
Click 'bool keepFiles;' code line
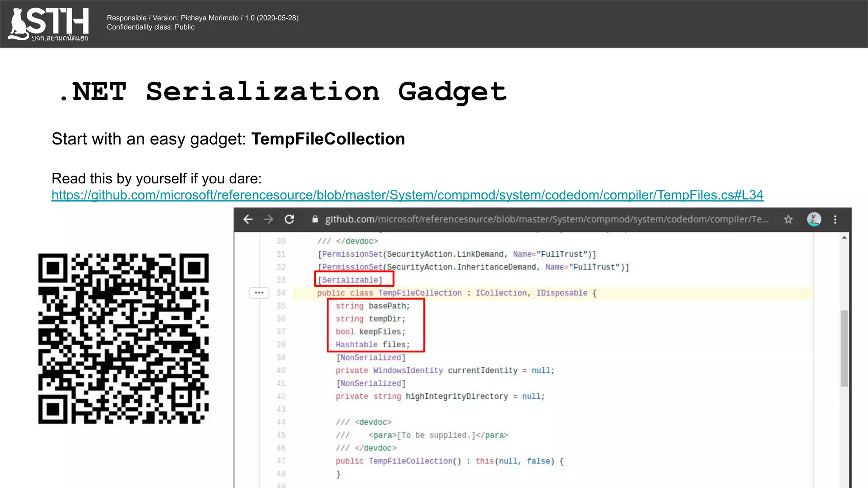[371, 332]
